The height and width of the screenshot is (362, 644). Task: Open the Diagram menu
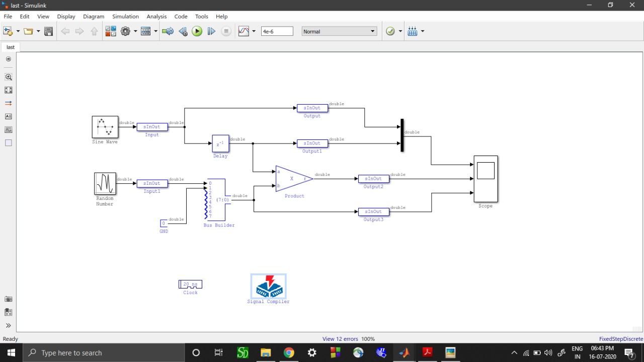[94, 16]
